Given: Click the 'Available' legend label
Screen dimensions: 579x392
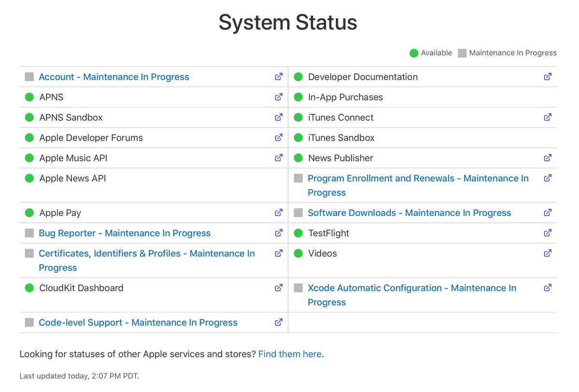Looking at the screenshot, I should coord(437,53).
